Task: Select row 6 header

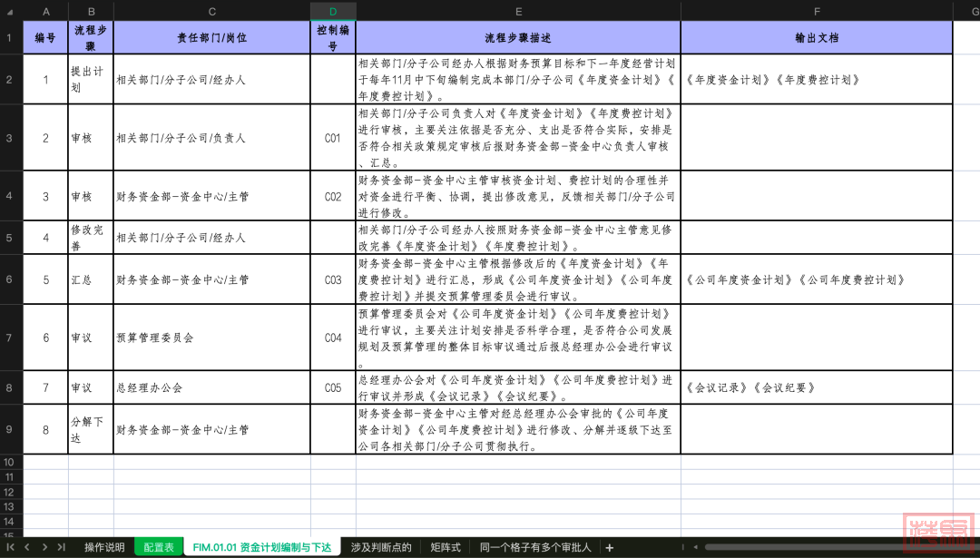Action: (11, 279)
